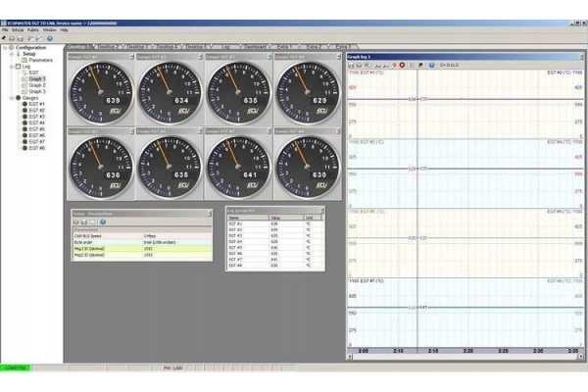Click the save icon in Graph log toolbar
Screen dimensions: 588x392
(351, 65)
